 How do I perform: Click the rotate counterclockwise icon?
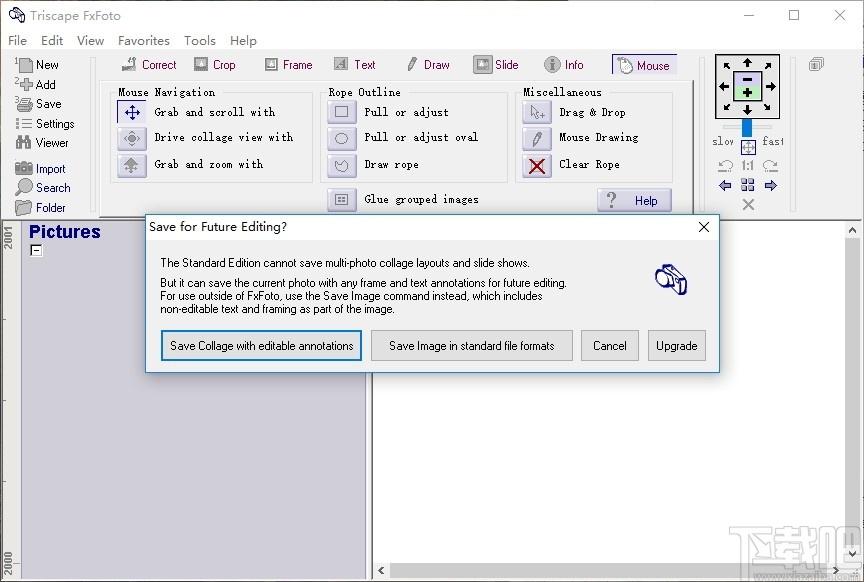[x=726, y=165]
